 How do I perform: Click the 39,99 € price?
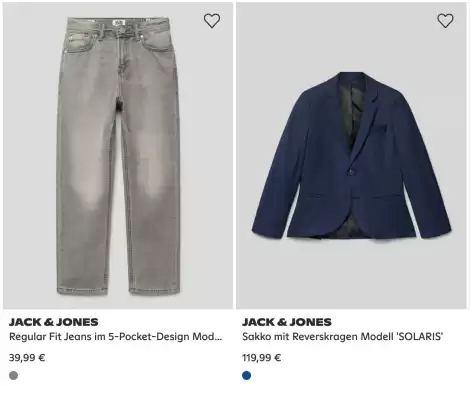pos(27,358)
